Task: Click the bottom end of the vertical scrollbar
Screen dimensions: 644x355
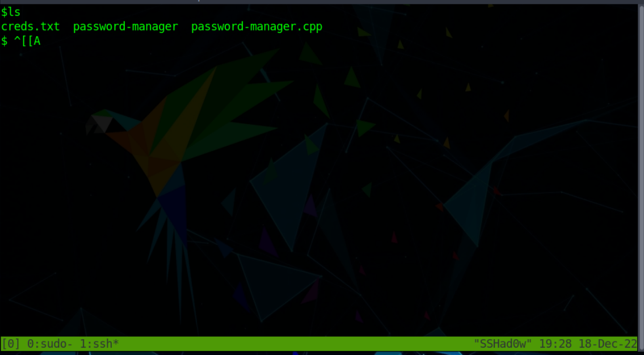Action: click(x=641, y=348)
